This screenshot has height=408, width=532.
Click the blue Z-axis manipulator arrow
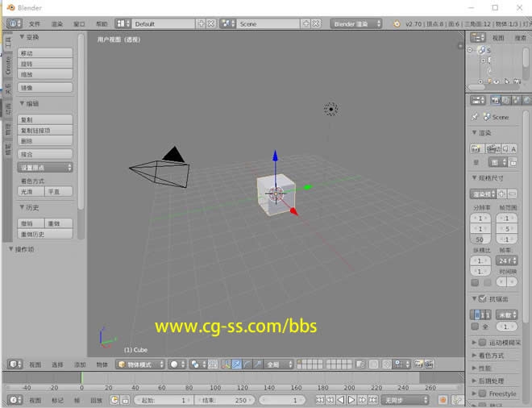point(275,155)
